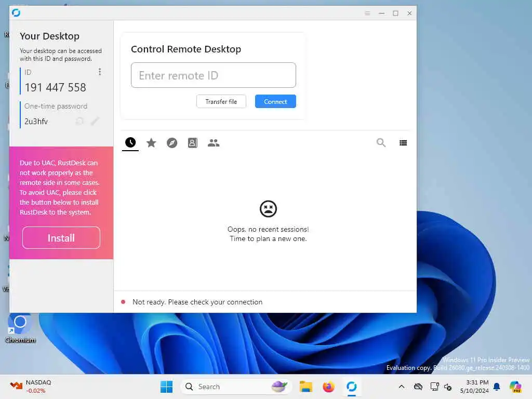Open File Explorer from the taskbar
This screenshot has height=399, width=532.
click(x=305, y=387)
